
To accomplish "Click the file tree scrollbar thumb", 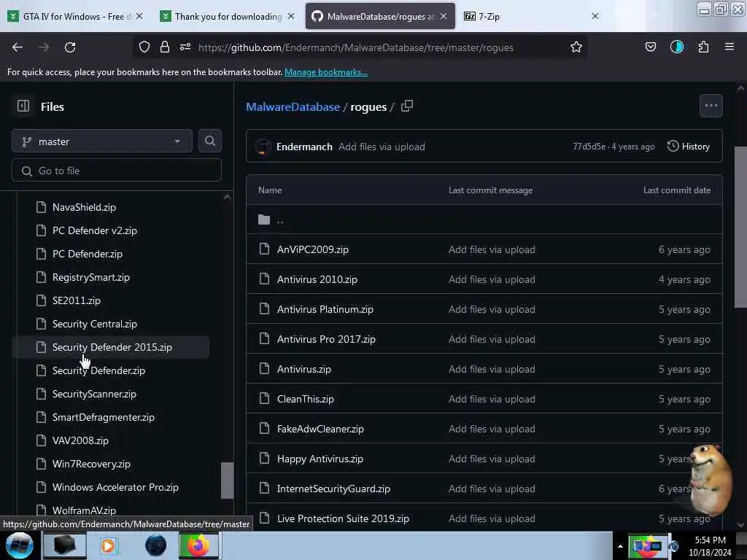I will coord(228,480).
